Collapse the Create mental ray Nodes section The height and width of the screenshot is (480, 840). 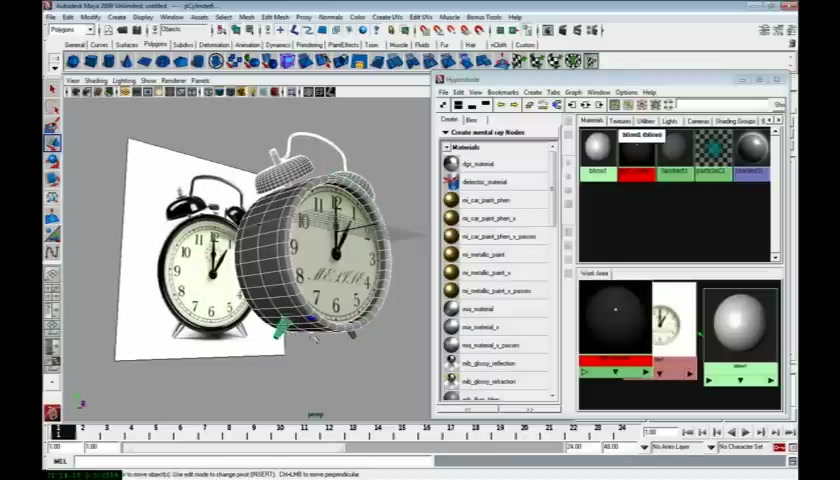[x=445, y=132]
